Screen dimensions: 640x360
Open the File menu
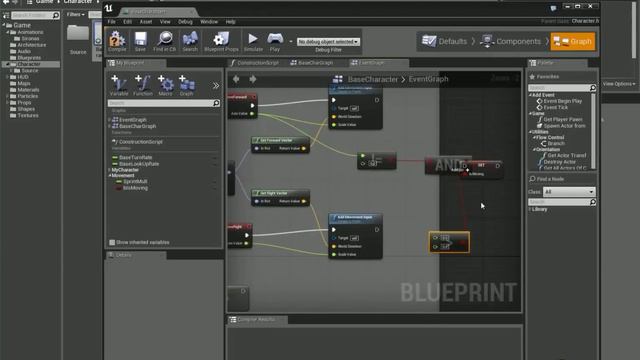click(x=111, y=22)
